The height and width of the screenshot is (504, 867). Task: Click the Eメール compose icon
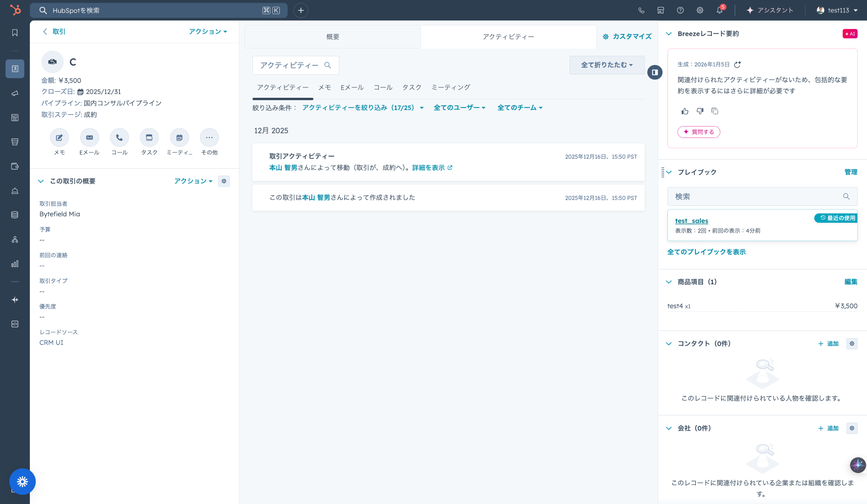click(x=89, y=137)
